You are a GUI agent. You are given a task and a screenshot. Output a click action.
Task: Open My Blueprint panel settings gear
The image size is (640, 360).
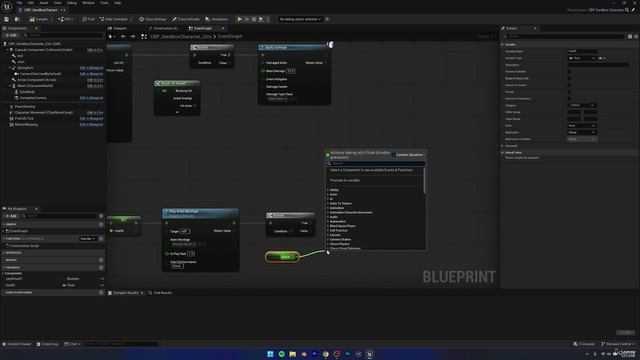tap(101, 216)
